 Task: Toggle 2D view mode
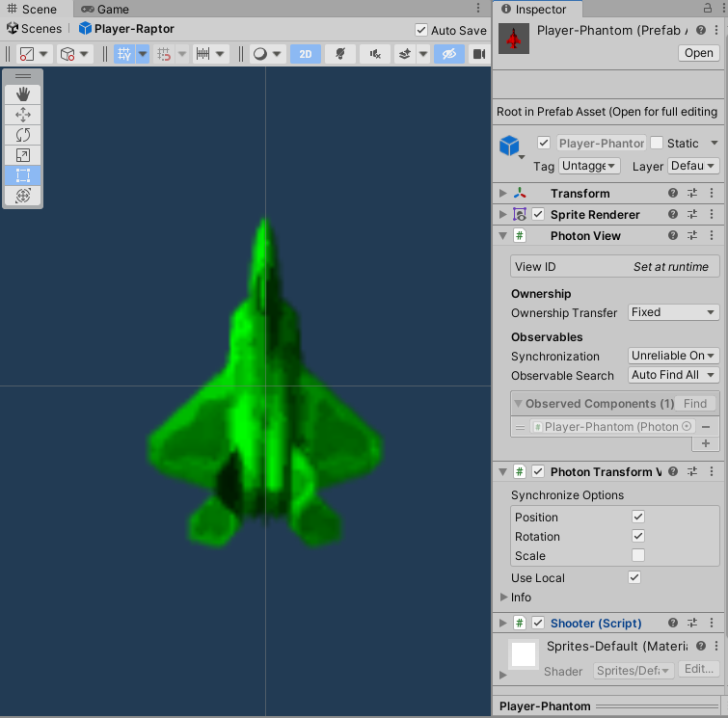[x=305, y=54]
